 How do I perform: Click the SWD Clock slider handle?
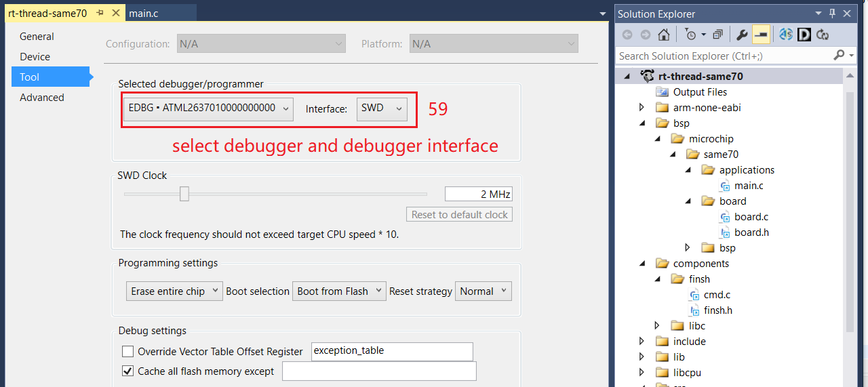(184, 195)
